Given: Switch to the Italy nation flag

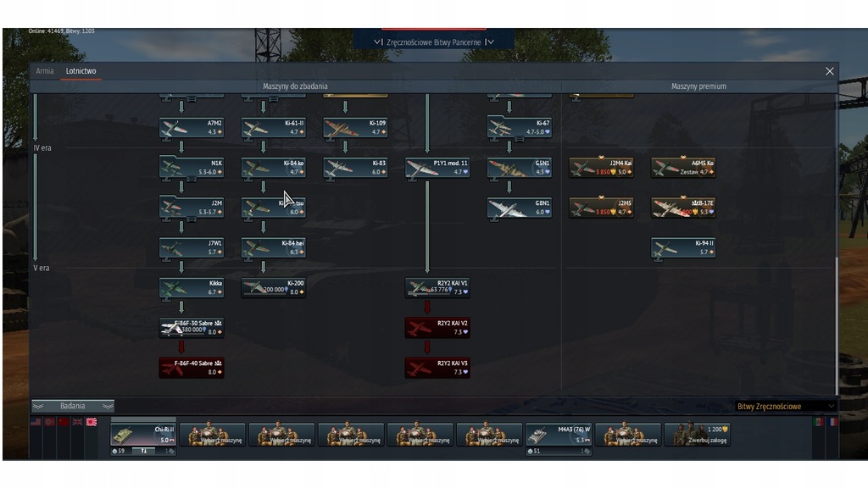Looking at the screenshot, I should point(819,422).
